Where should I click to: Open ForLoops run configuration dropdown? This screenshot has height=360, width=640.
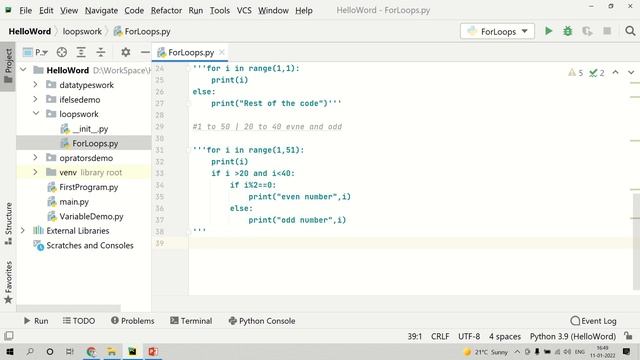click(498, 31)
